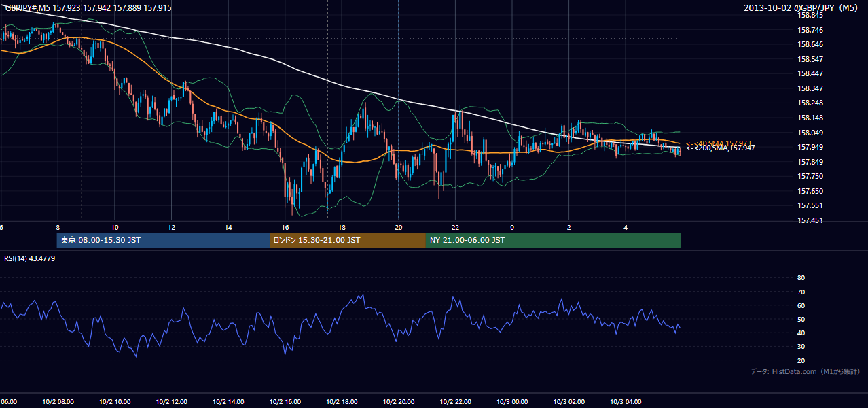Click price axis value 158.148
868x408 pixels.
(810, 118)
